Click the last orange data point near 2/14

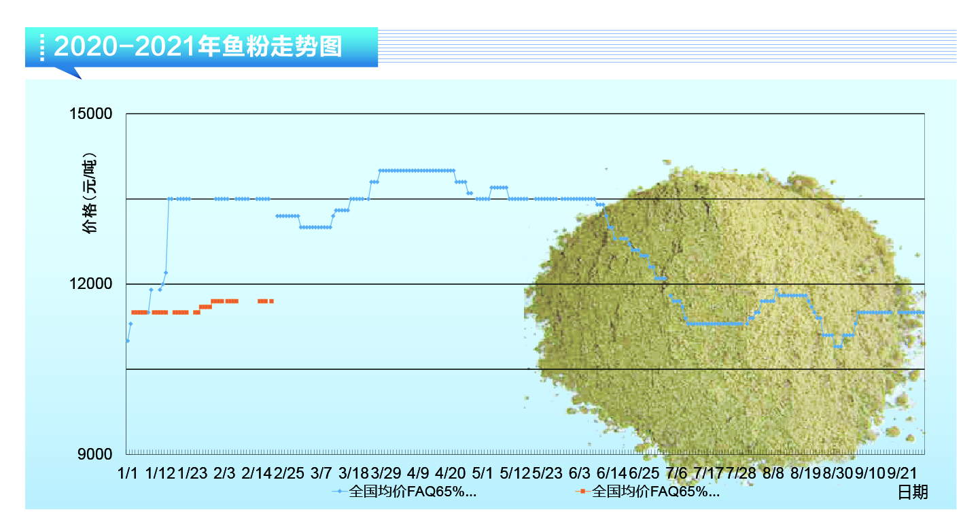pyautogui.click(x=271, y=301)
